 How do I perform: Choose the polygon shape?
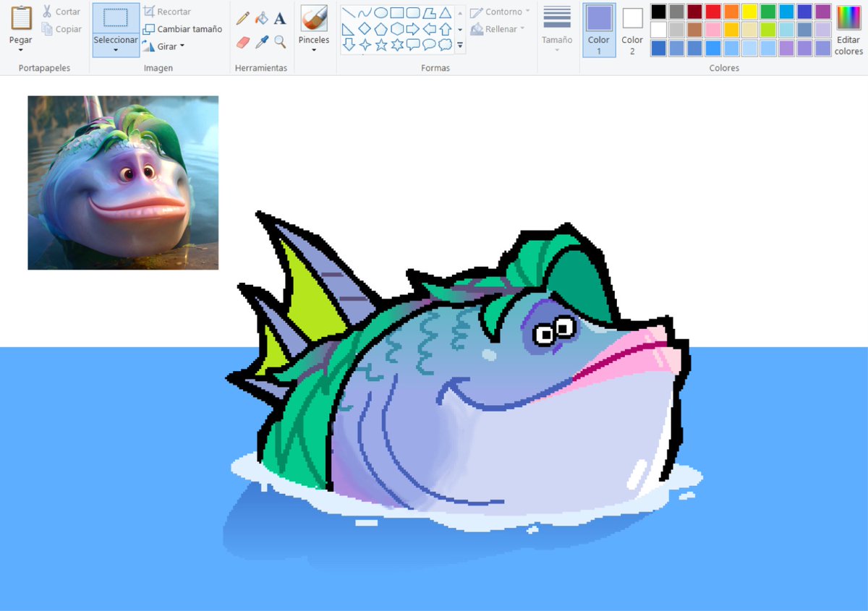tap(429, 12)
